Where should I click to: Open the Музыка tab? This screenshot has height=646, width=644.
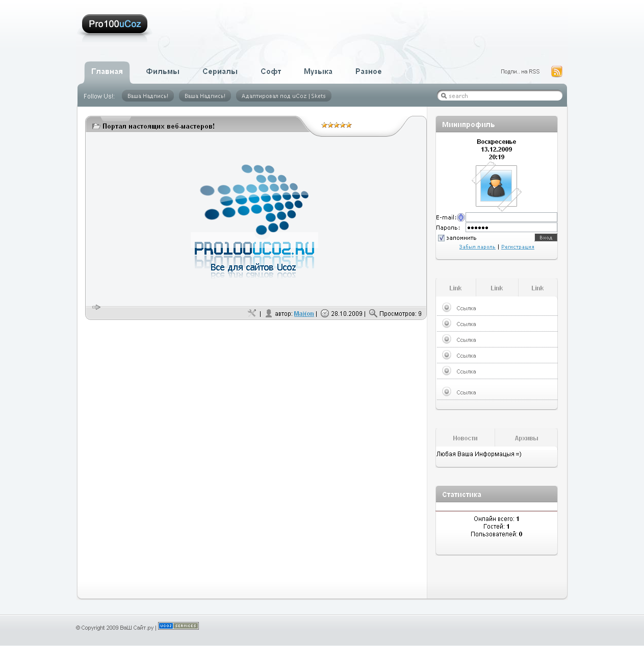coord(318,72)
